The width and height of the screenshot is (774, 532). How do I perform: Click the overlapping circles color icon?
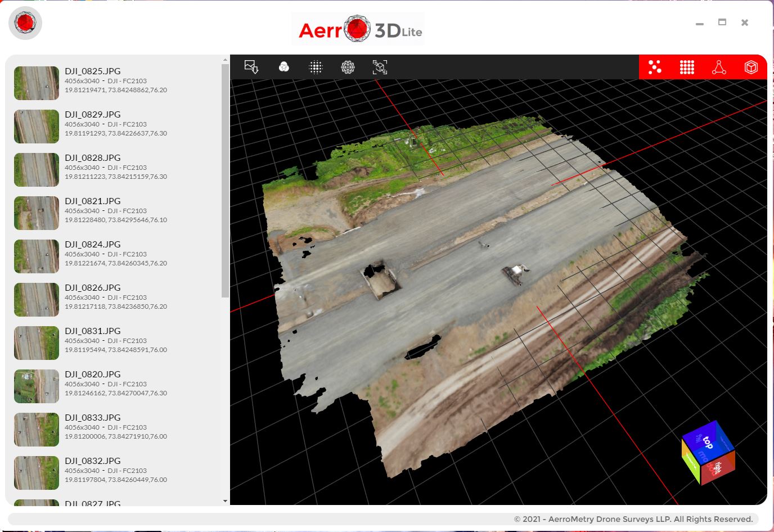[284, 67]
